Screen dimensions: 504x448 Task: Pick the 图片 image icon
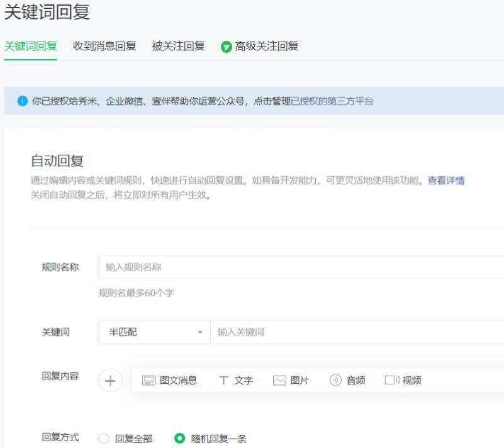(279, 381)
